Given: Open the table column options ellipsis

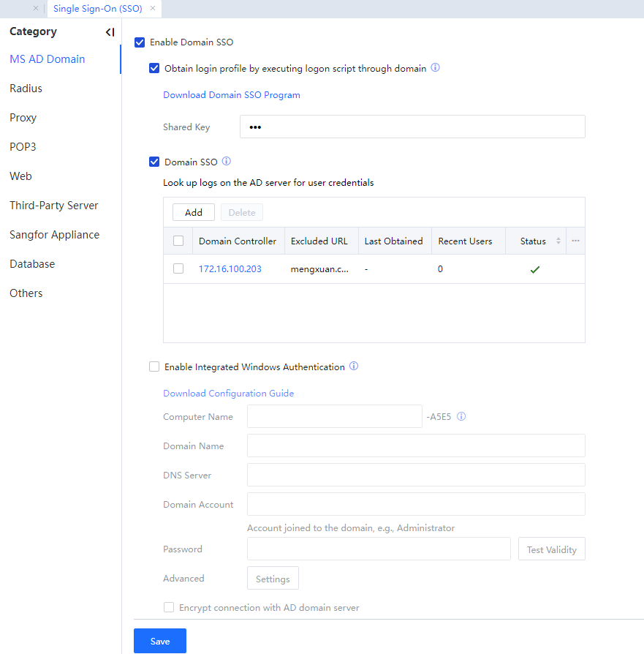Looking at the screenshot, I should [x=575, y=241].
